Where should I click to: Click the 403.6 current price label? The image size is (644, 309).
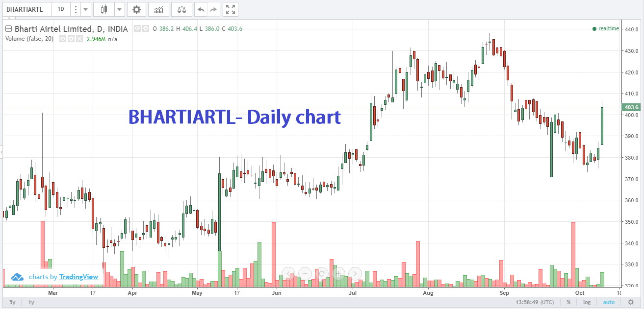coord(631,107)
